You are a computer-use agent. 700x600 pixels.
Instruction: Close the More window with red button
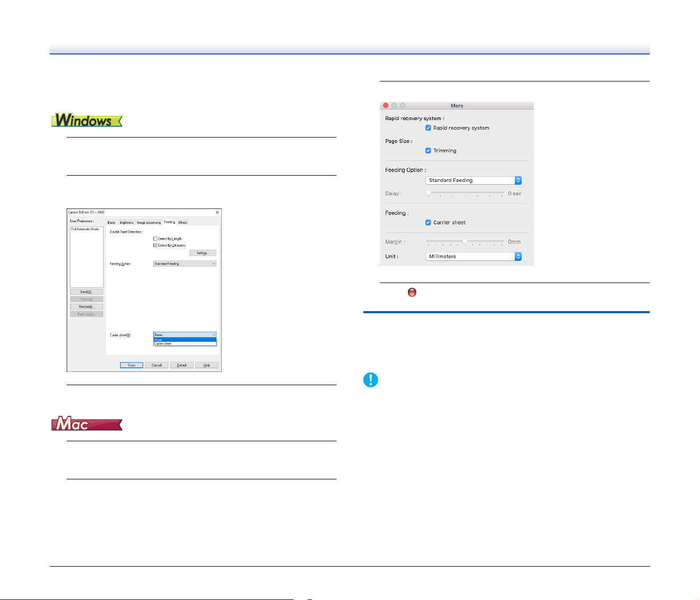(x=386, y=105)
